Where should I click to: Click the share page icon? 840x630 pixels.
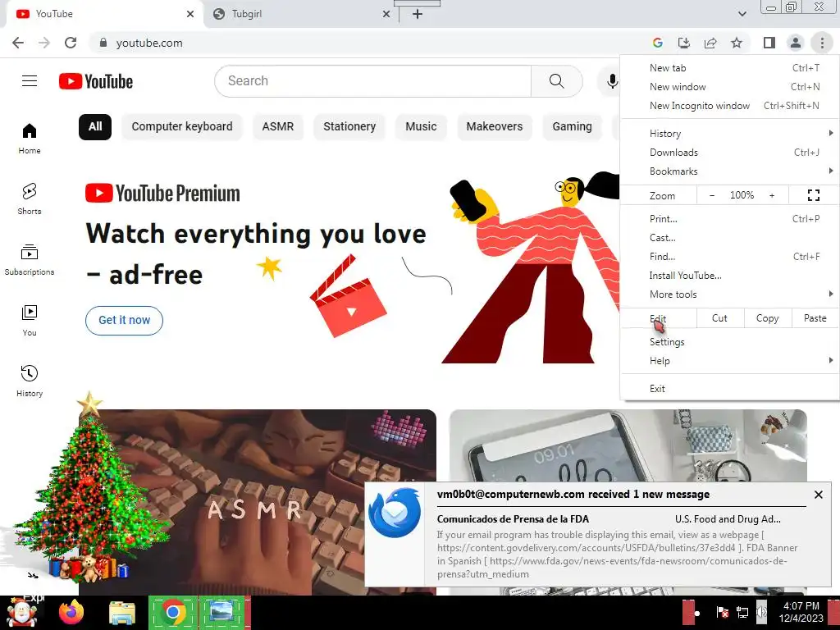point(710,43)
